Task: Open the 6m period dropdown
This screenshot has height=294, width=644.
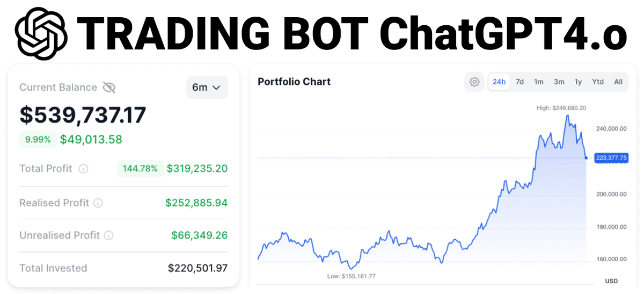Action: click(207, 88)
